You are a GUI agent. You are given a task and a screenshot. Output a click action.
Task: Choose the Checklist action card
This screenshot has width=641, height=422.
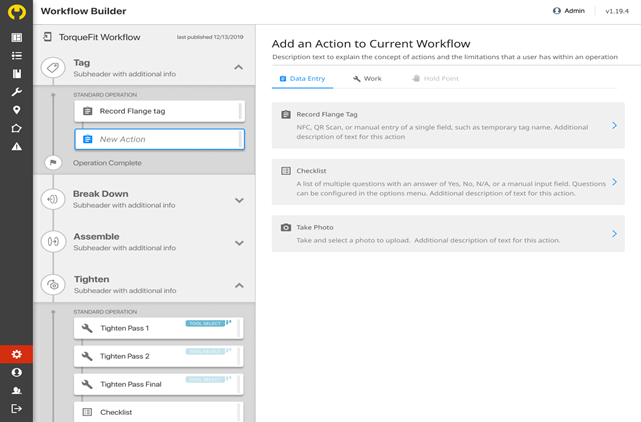(x=448, y=182)
